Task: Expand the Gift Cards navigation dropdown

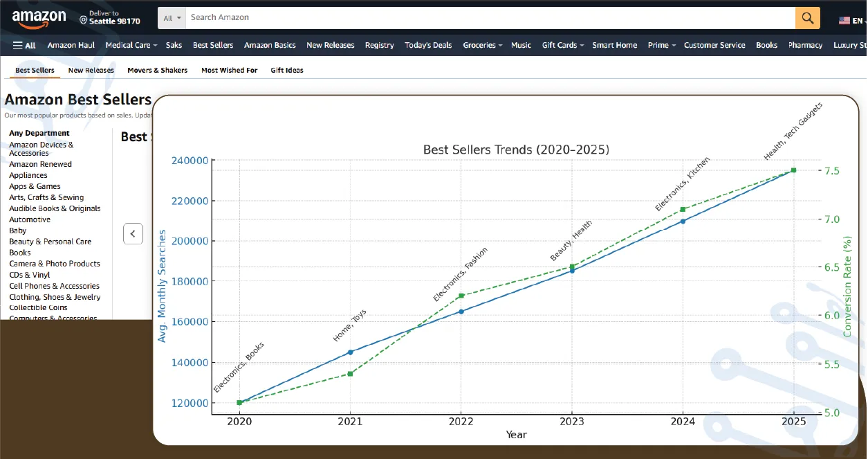Action: click(x=562, y=45)
